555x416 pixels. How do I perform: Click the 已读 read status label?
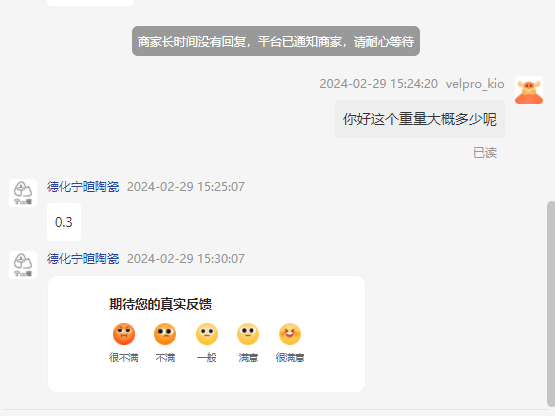485,153
